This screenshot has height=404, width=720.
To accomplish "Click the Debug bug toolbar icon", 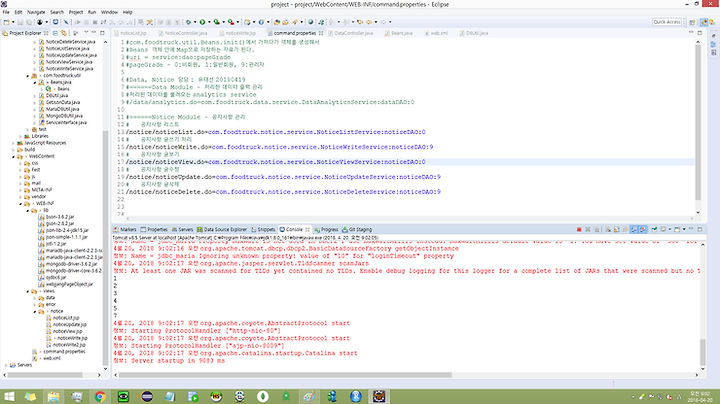I will (188, 22).
